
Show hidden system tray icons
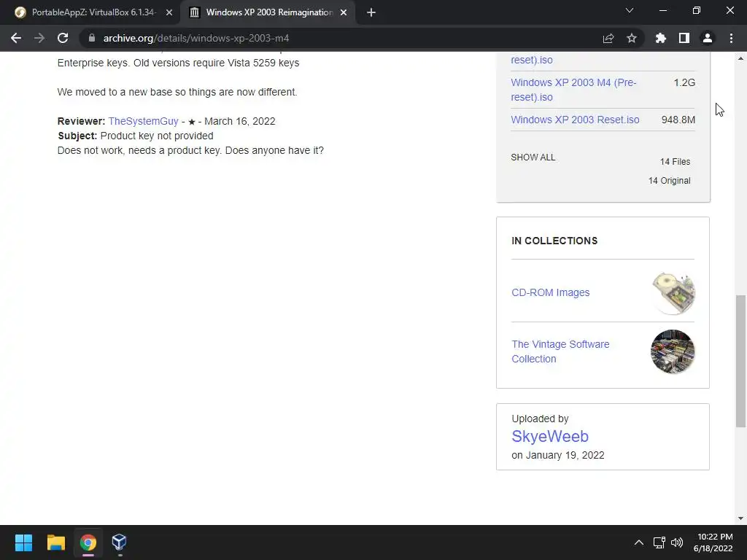pyautogui.click(x=639, y=542)
